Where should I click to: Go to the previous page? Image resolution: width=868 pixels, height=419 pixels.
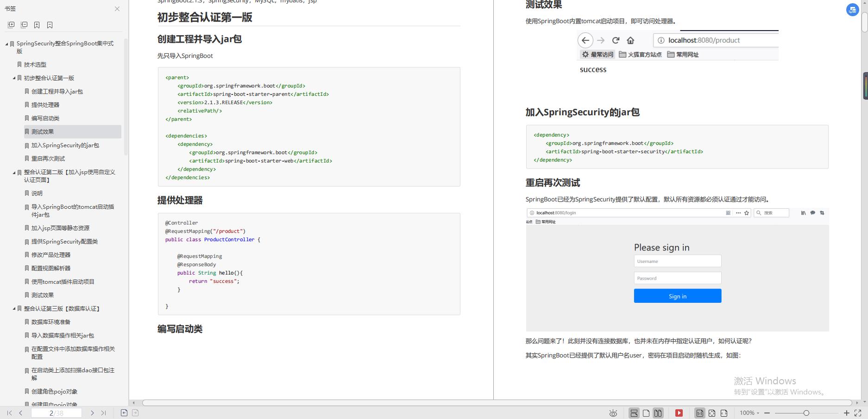pos(21,413)
